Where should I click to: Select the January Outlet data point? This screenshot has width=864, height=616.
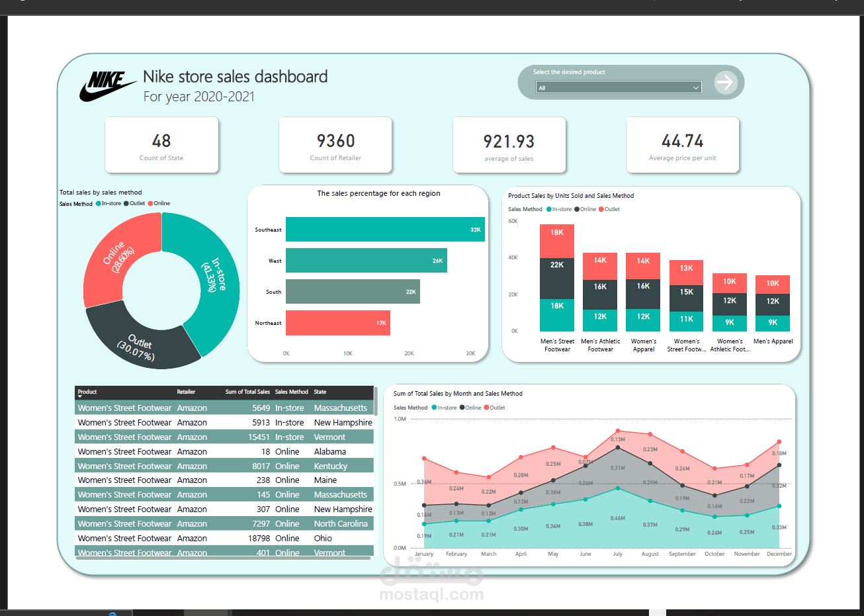coord(424,458)
